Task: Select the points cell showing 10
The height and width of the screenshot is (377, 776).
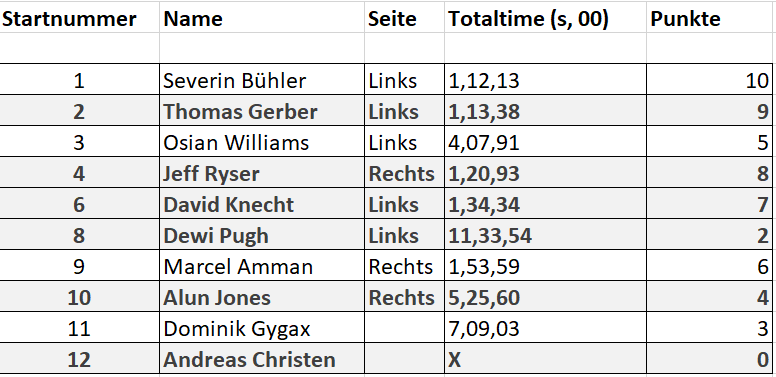Action: tap(710, 79)
